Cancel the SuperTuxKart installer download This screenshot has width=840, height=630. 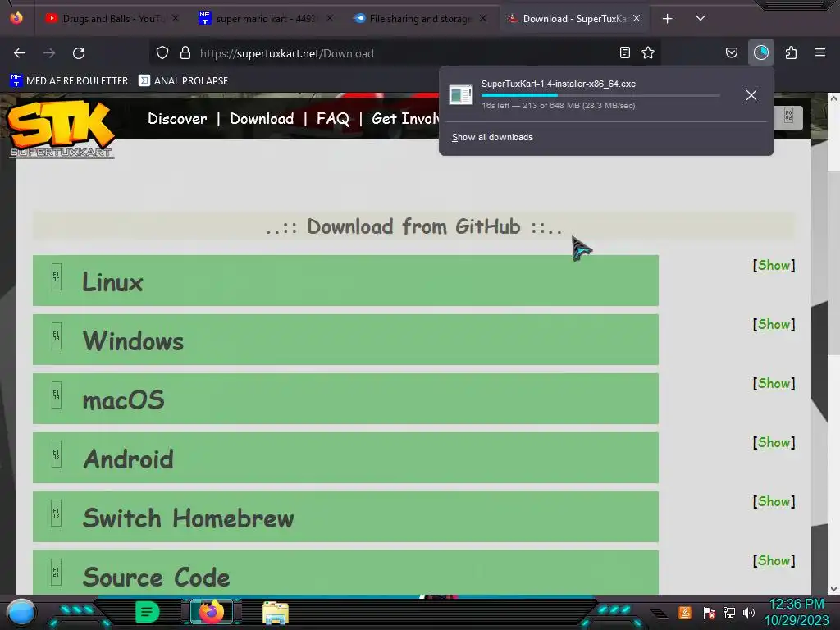751,95
